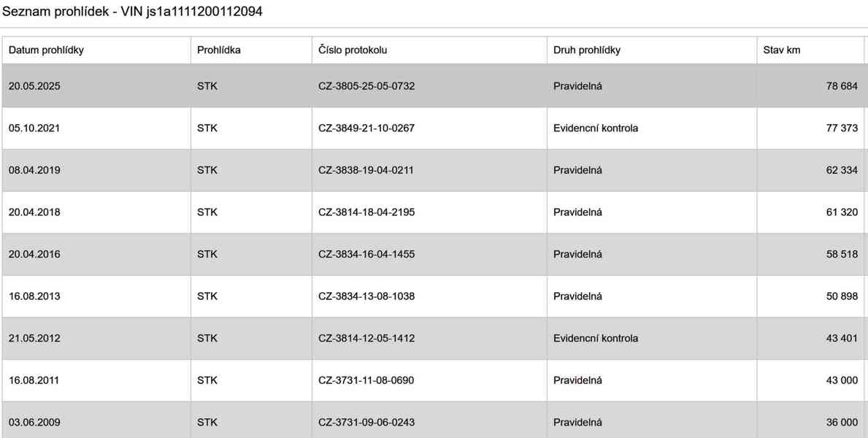Click the 'Druh prohlídky' column header
This screenshot has width=868, height=438.
click(x=587, y=50)
